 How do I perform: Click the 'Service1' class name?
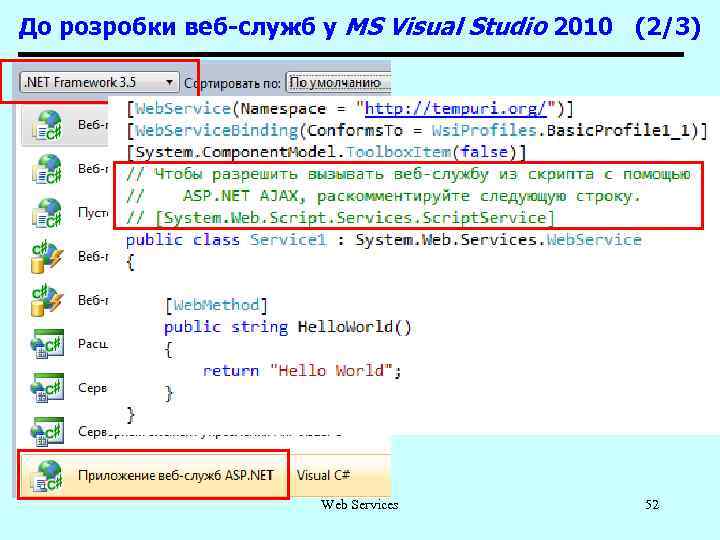coord(288,240)
